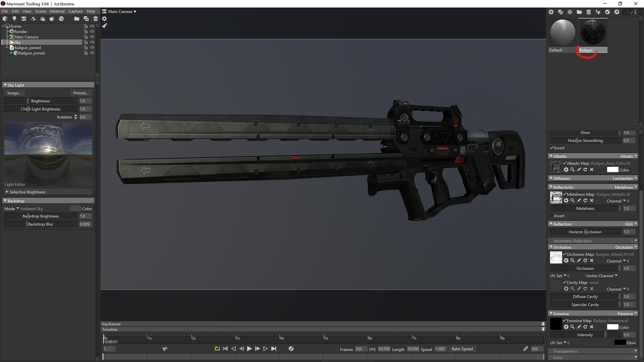Add a new camera to the scene
644x362 pixels.
point(23,19)
